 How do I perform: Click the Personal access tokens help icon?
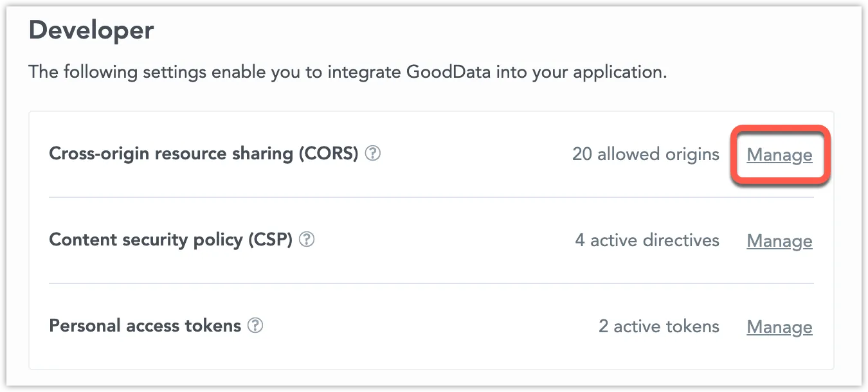click(x=255, y=326)
